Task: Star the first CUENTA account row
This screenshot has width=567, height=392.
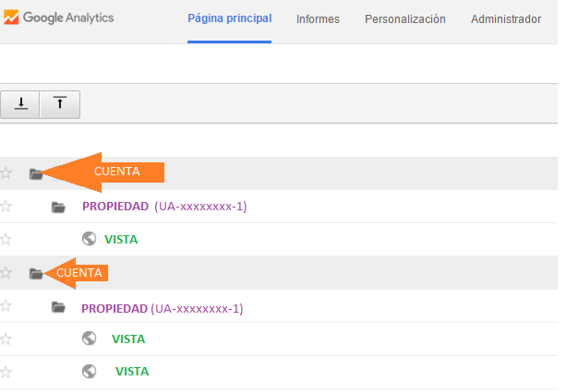Action: pos(6,173)
